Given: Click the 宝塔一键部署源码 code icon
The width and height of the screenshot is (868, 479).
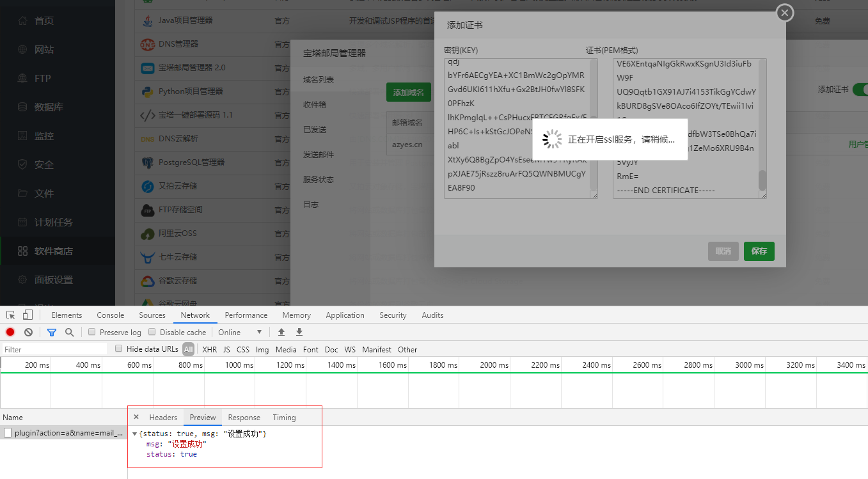Looking at the screenshot, I should [148, 115].
